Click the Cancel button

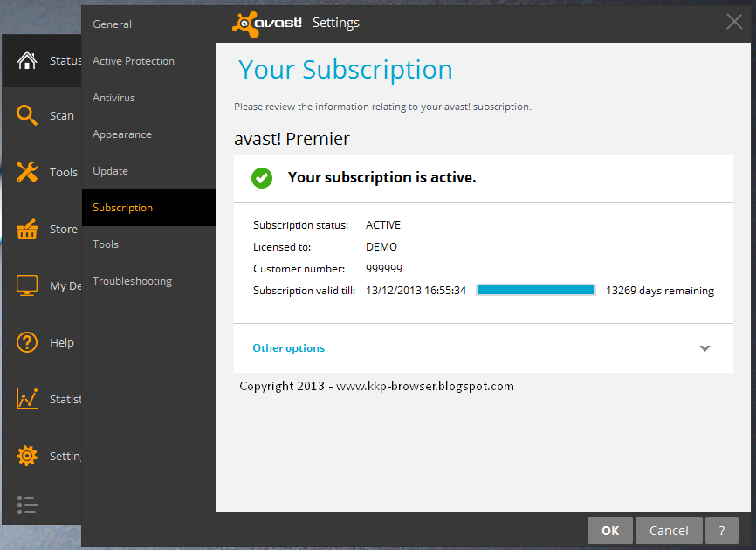(x=669, y=530)
